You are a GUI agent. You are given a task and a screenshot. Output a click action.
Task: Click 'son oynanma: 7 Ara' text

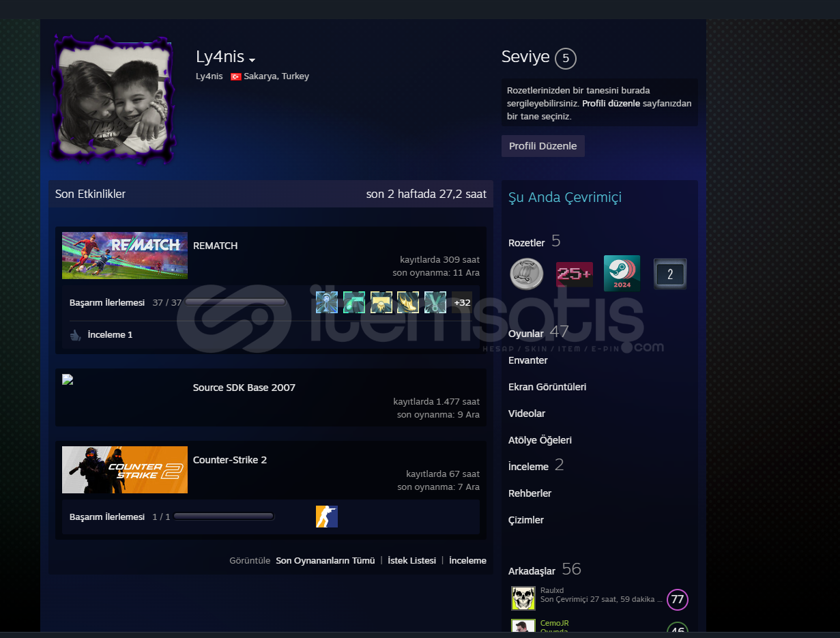click(439, 487)
